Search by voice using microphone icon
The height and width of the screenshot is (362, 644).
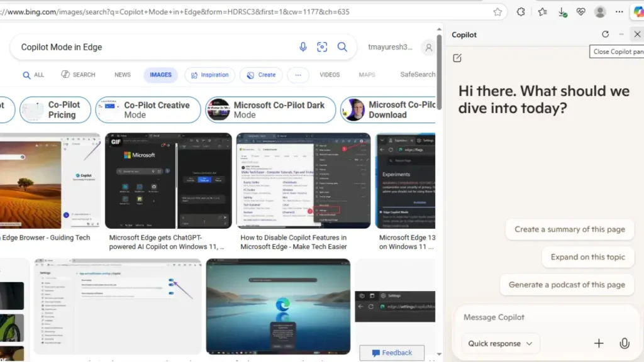tap(303, 47)
